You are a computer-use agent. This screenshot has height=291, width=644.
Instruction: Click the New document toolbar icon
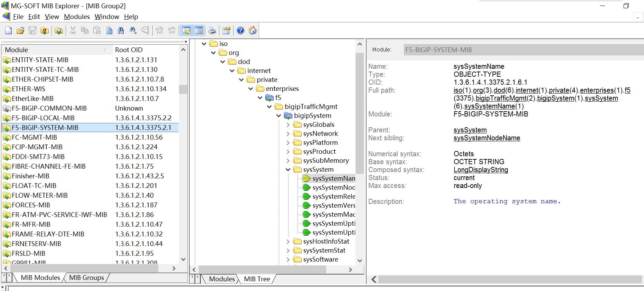point(8,31)
